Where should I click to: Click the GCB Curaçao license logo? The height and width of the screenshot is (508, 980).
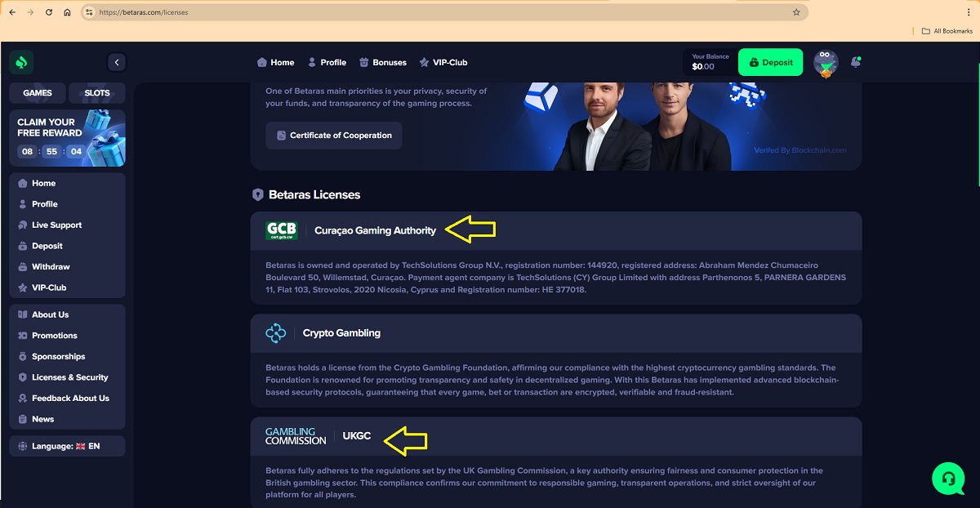(x=282, y=230)
